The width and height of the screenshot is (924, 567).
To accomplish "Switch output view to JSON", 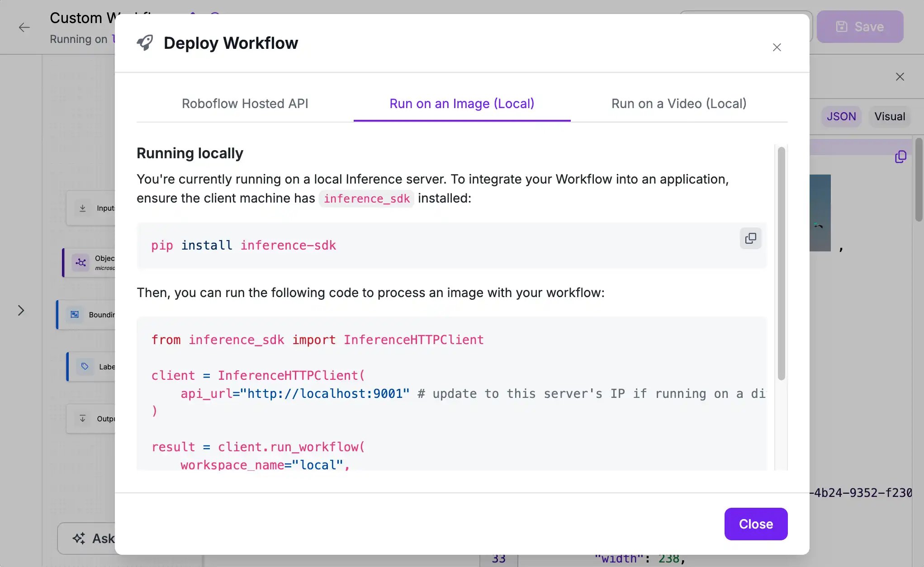I will point(841,116).
